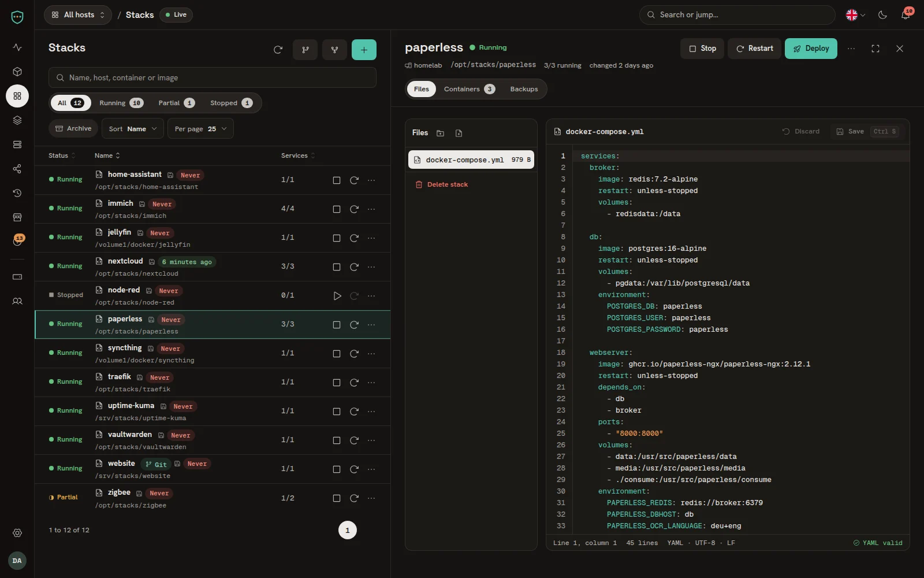The image size is (924, 578).
Task: Switch to the Containers tab
Action: pos(469,89)
